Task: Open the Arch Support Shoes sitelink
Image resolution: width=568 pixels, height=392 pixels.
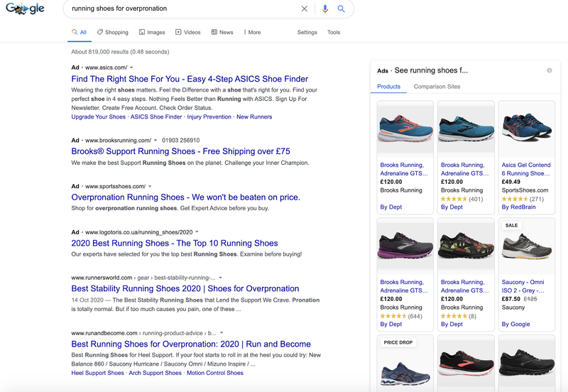Action: tap(155, 373)
